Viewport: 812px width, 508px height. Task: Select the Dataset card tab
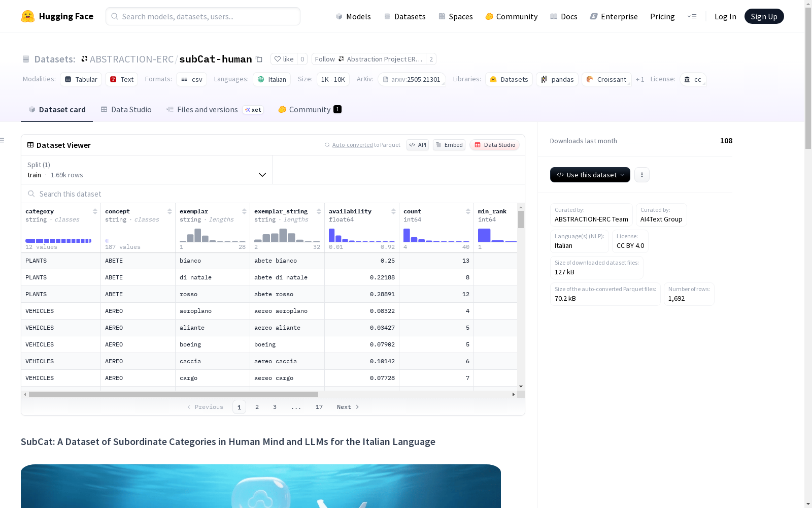[57, 109]
